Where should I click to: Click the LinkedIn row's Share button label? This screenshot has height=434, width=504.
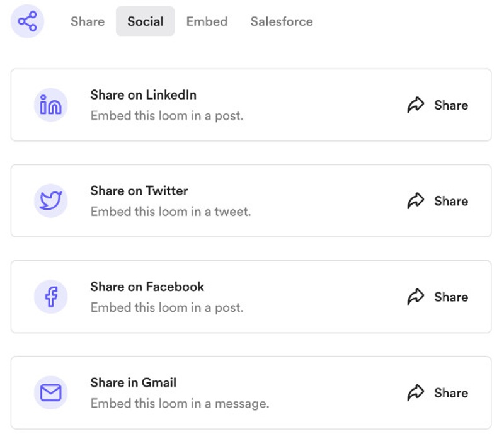[x=451, y=105]
